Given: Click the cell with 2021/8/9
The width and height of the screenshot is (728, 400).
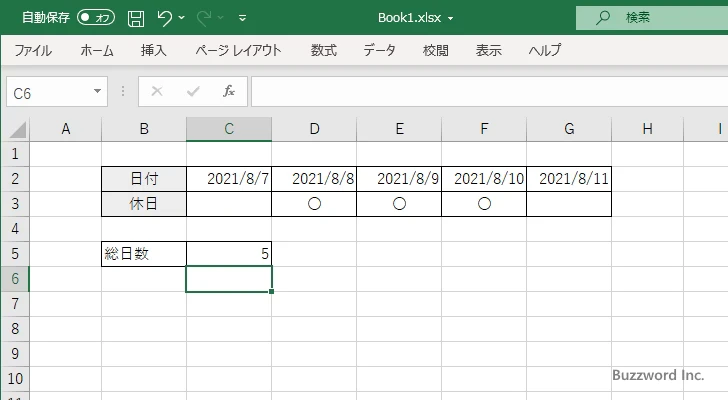Looking at the screenshot, I should pos(399,179).
